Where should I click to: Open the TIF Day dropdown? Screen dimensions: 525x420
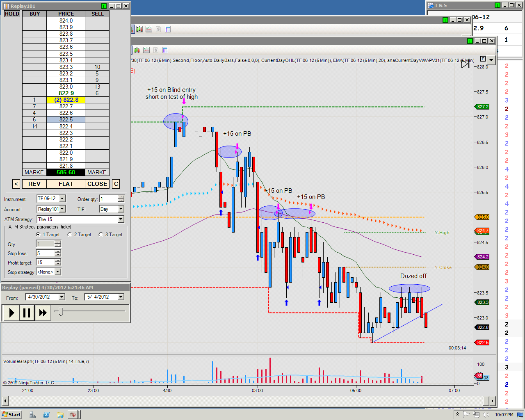pyautogui.click(x=121, y=209)
